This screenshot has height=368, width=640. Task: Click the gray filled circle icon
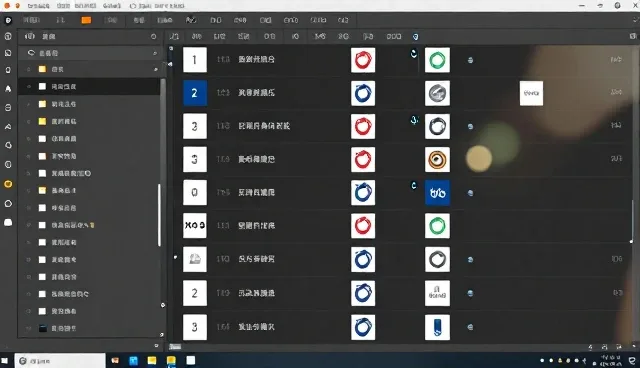437,93
